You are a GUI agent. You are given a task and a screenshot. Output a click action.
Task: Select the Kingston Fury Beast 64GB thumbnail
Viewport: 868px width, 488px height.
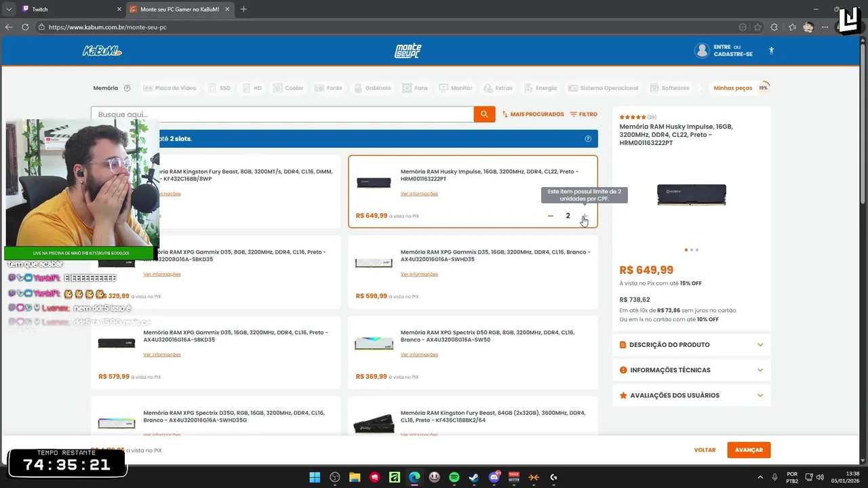pos(374,425)
